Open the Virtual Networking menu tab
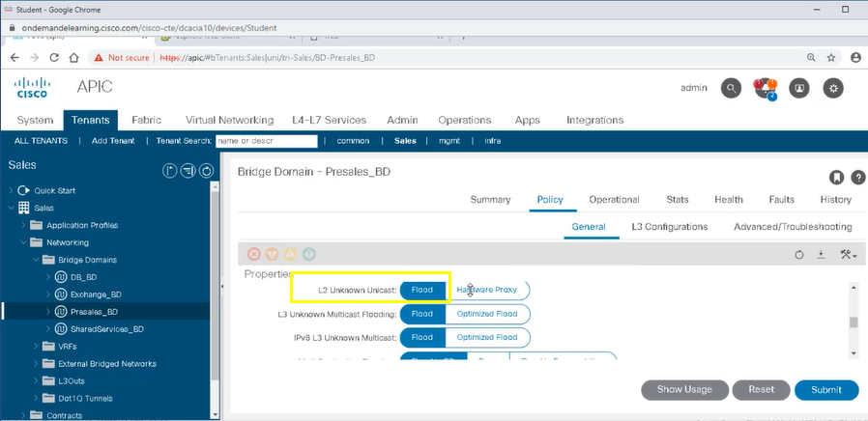The width and height of the screenshot is (868, 421). pos(229,120)
